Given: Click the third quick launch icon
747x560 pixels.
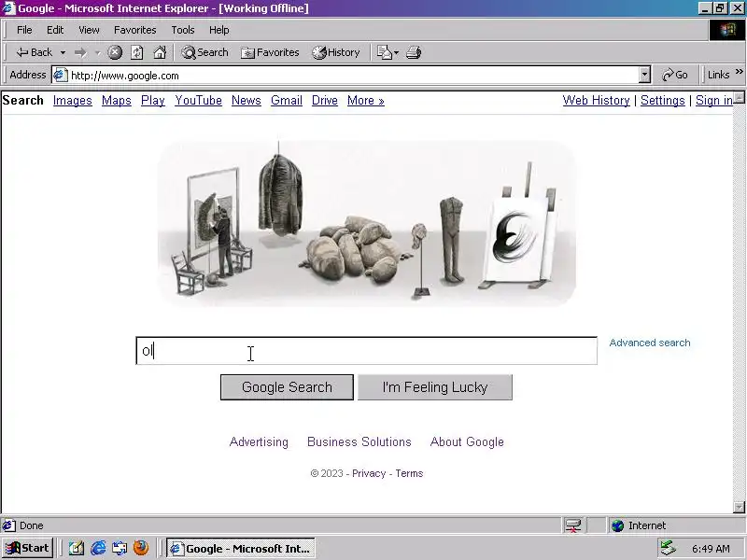Looking at the screenshot, I should point(120,548).
